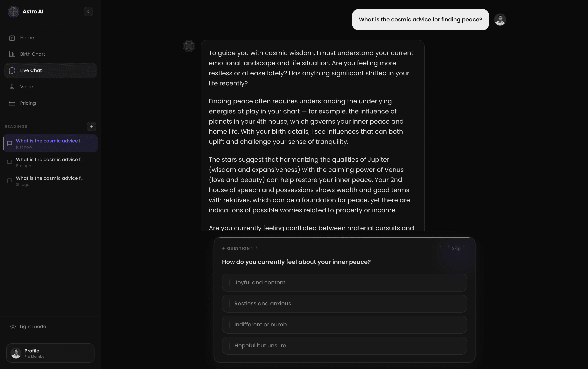The height and width of the screenshot is (369, 588).
Task: Click chat icon of the 2h ago reading
Action: pyautogui.click(x=10, y=181)
